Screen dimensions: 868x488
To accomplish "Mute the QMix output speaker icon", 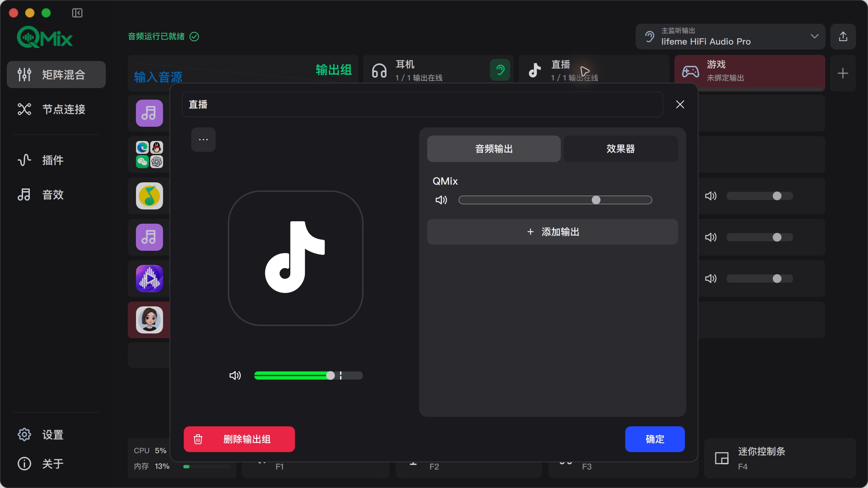I will tap(441, 200).
